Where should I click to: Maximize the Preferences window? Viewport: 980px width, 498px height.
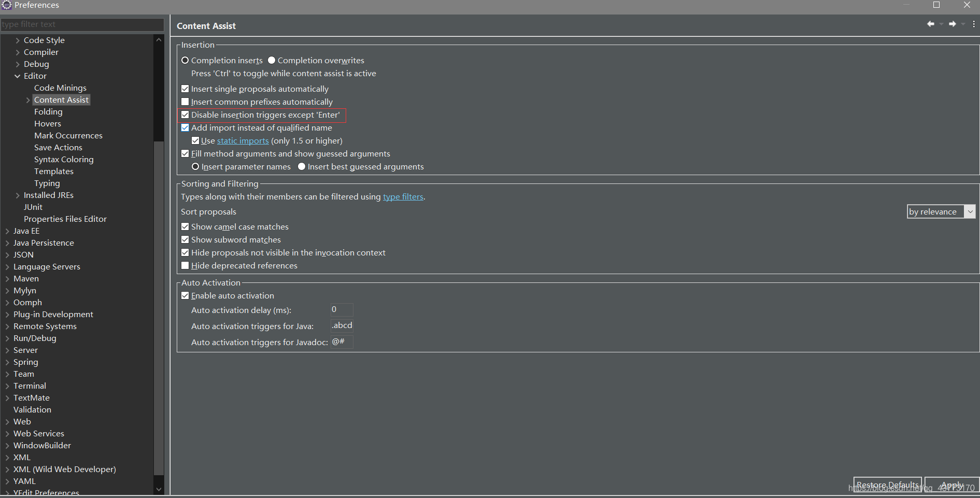936,5
